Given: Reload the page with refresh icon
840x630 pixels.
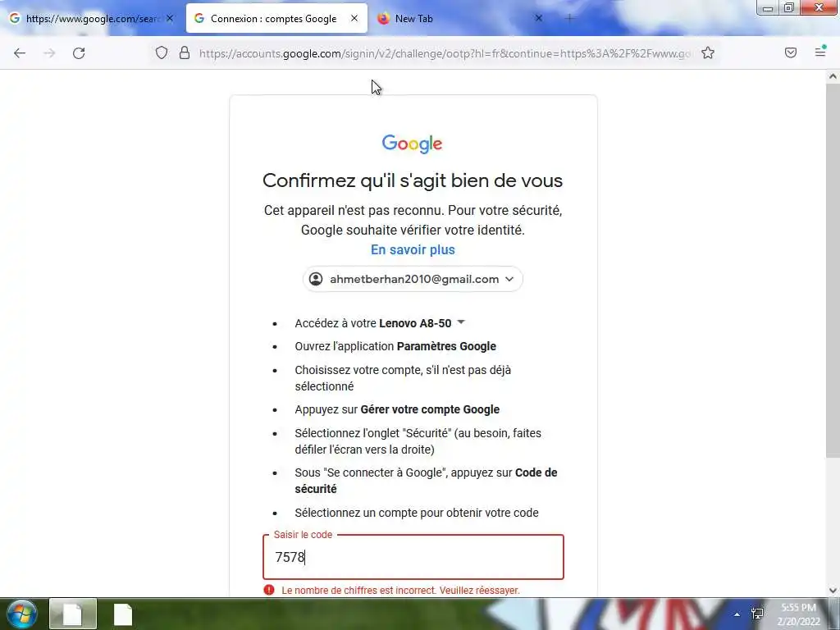Looking at the screenshot, I should [x=79, y=53].
